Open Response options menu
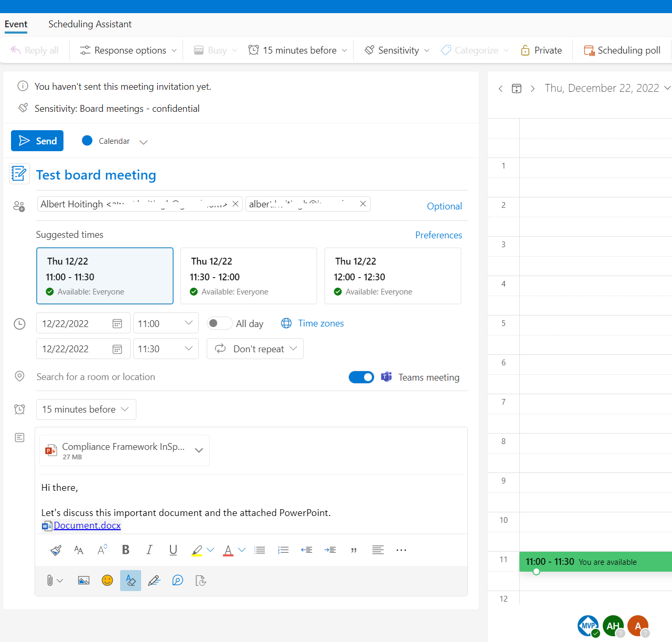 [128, 50]
